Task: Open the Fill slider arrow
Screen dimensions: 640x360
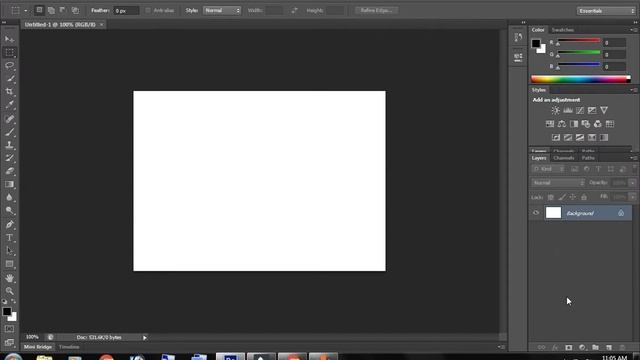Action: (x=632, y=197)
